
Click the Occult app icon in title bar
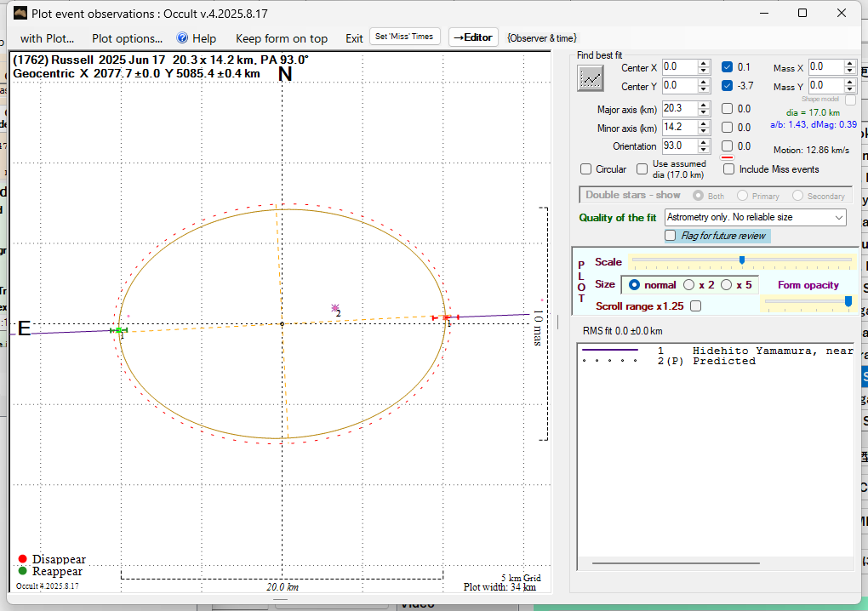(x=20, y=13)
